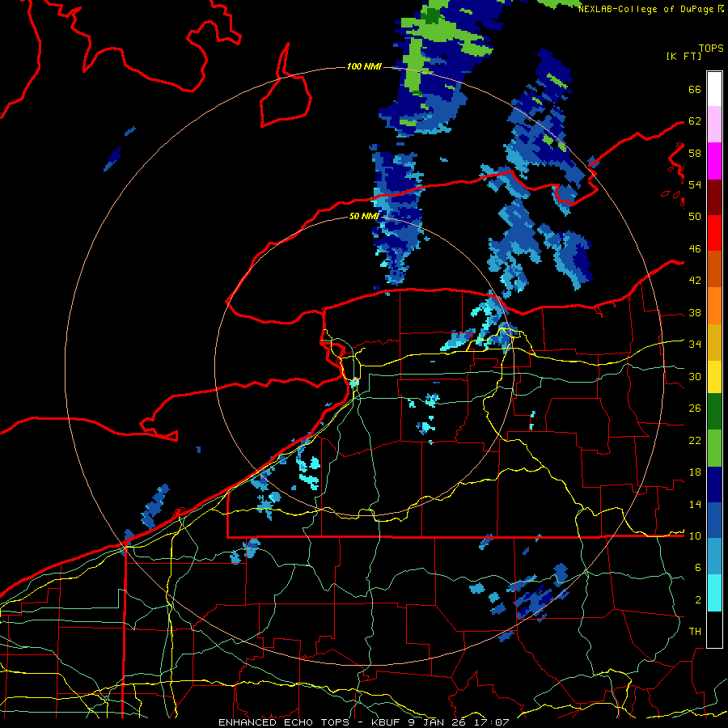
Task: Click the '62' legend value
Action: click(x=695, y=121)
